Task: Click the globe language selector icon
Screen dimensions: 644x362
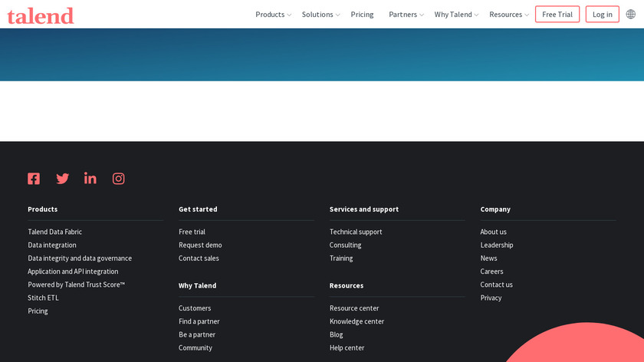Action: [x=630, y=15]
